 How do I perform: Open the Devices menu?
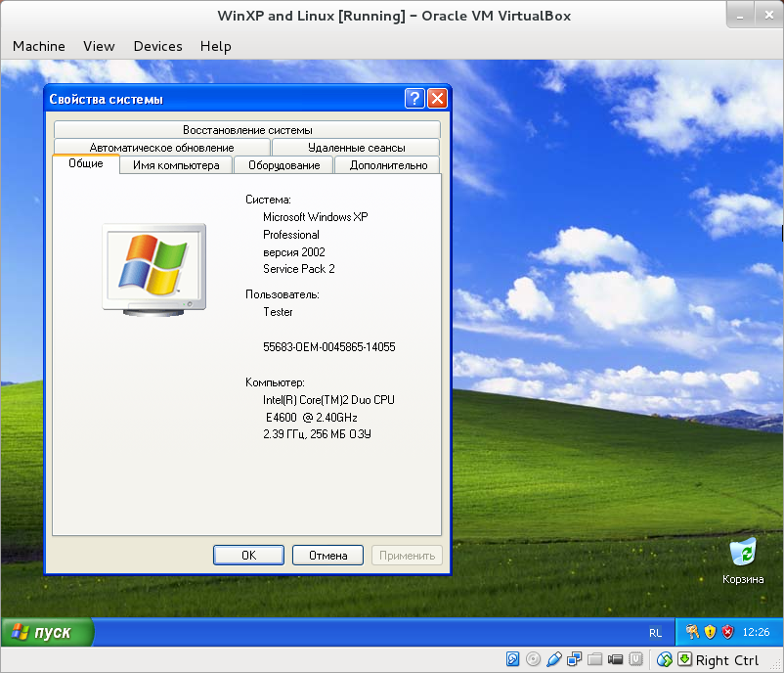coord(156,46)
